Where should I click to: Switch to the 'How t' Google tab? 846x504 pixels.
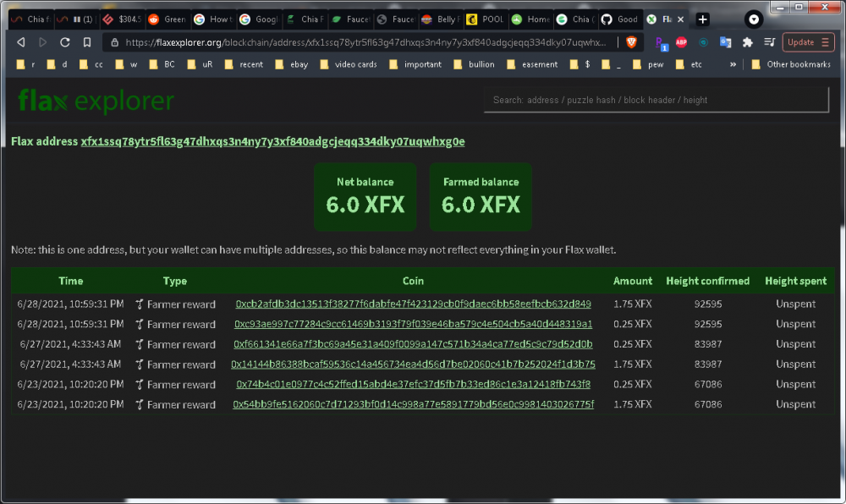tap(213, 19)
